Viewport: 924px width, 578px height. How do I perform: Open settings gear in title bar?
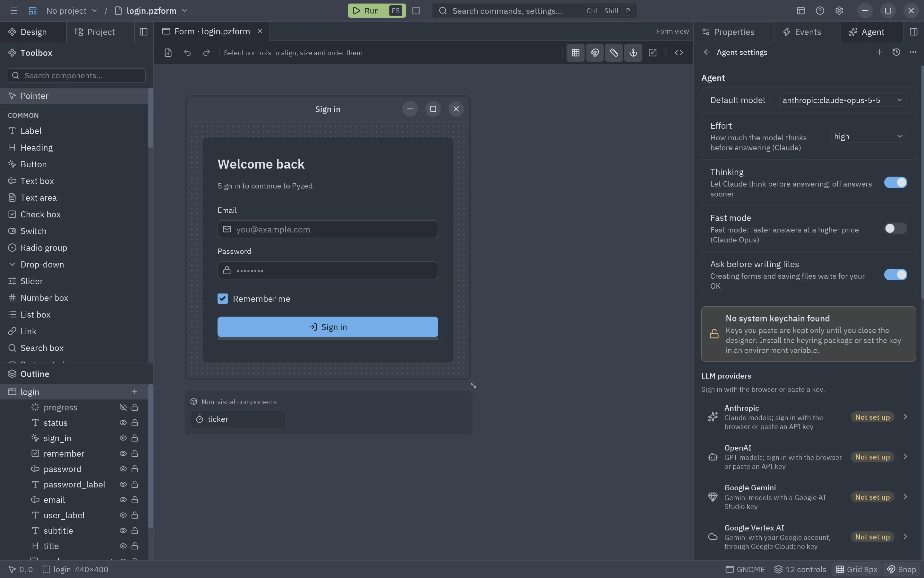pyautogui.click(x=839, y=11)
